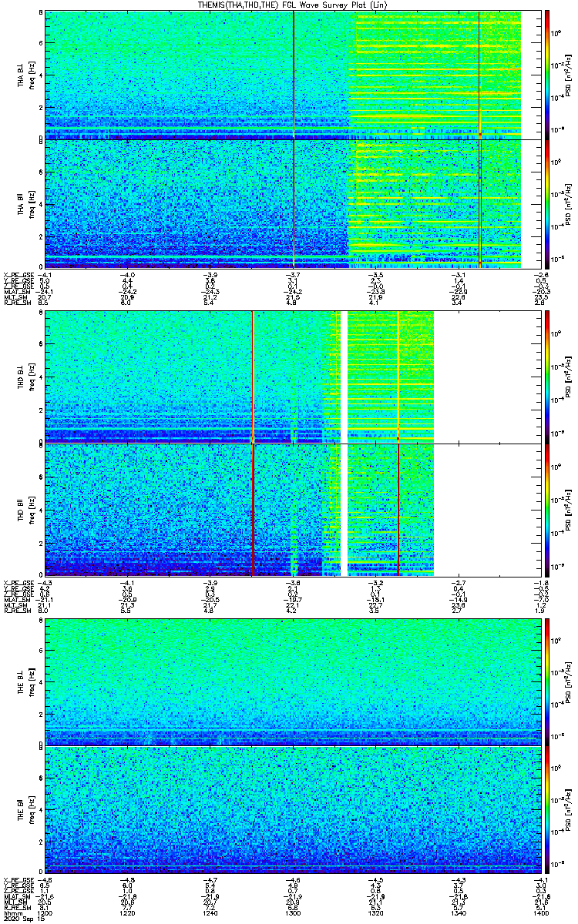The width and height of the screenshot is (578, 924).
Task: Click the PSD color bar beside THA B⊥ panel
Action: (547, 75)
